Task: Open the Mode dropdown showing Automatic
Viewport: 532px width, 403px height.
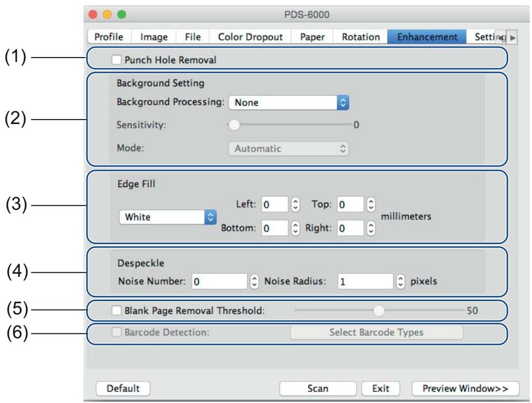Action: click(289, 149)
